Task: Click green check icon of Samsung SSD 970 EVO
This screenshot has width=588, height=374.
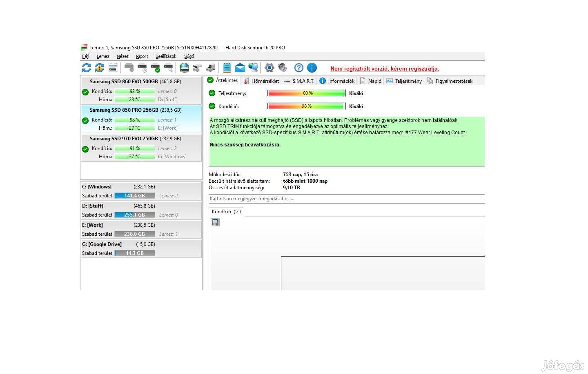Action: click(85, 149)
